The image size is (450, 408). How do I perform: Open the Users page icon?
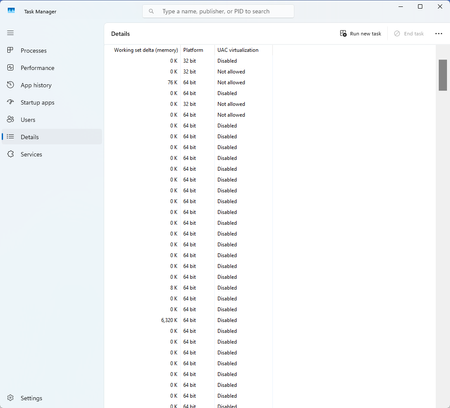coord(10,119)
